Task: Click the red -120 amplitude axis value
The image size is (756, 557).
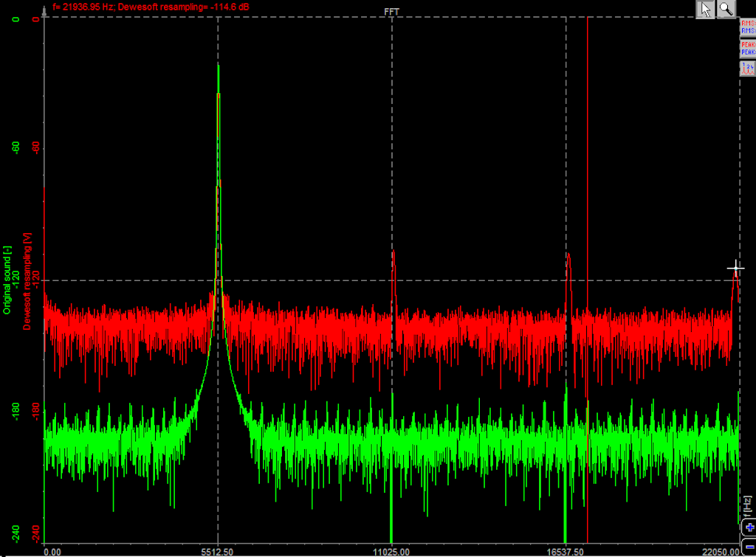Action: 35,278
